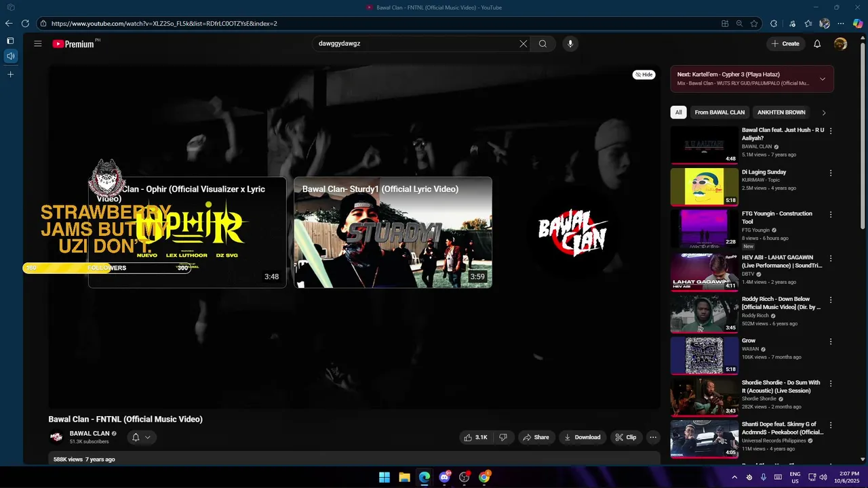Dislike the video with thumbs down

coord(503,437)
